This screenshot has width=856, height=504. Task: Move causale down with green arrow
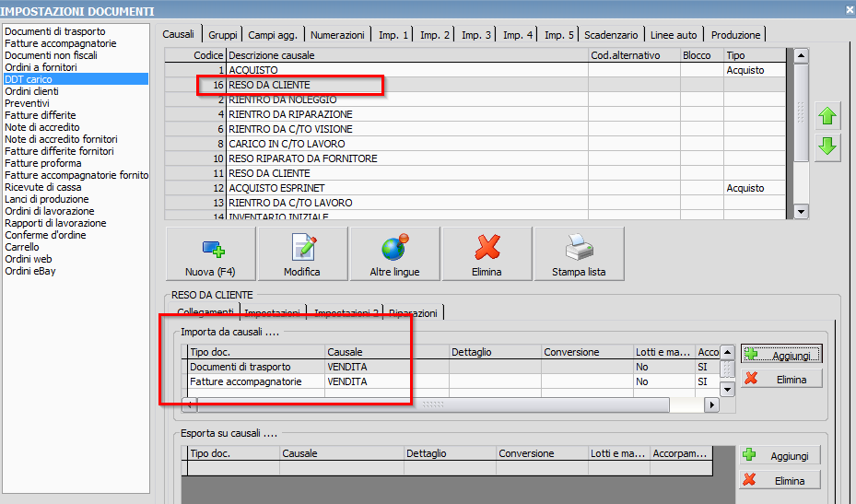tap(827, 147)
